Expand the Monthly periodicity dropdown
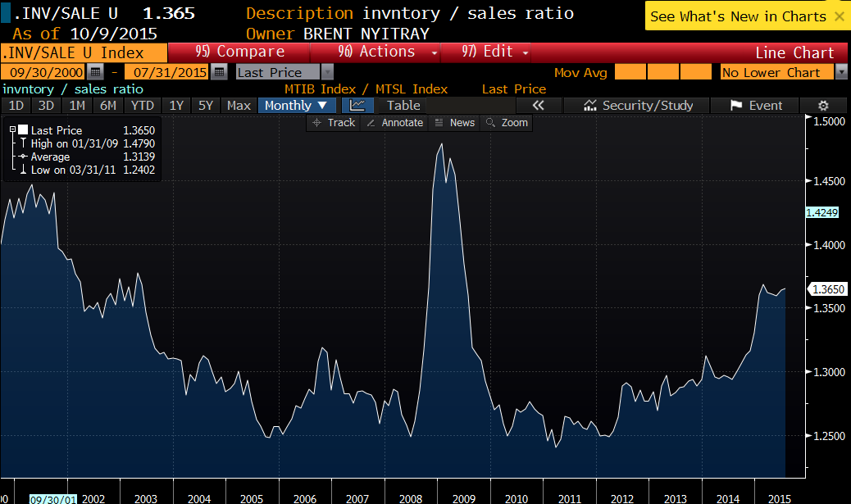The width and height of the screenshot is (851, 504). [x=296, y=105]
